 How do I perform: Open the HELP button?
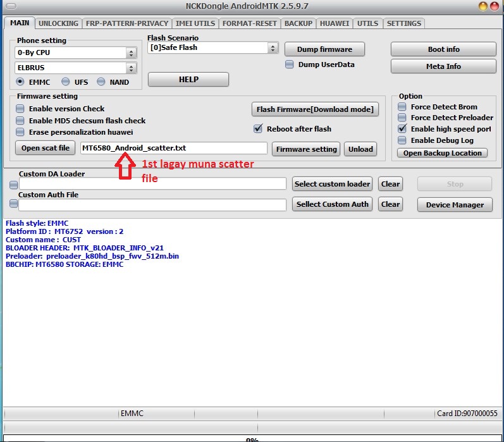click(x=188, y=80)
